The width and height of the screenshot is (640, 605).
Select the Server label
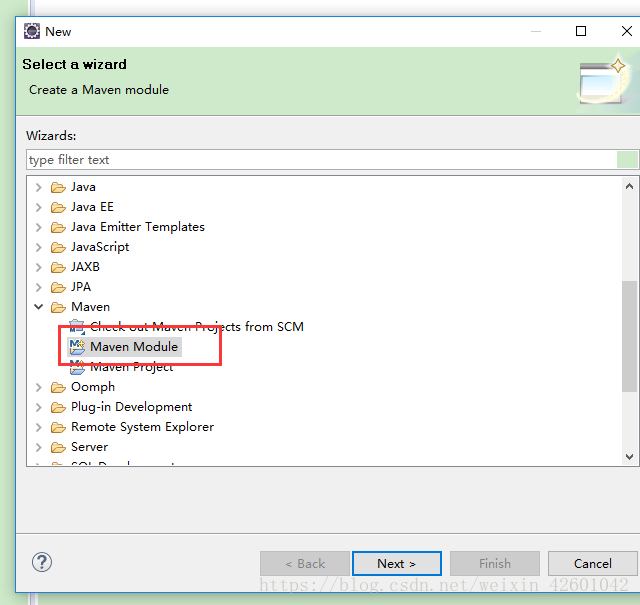click(x=89, y=447)
